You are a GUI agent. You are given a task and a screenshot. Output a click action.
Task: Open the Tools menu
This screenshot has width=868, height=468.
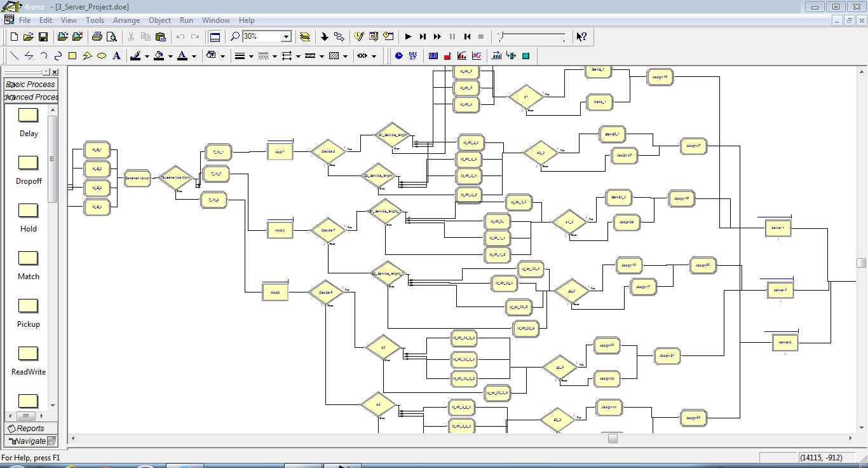point(95,20)
